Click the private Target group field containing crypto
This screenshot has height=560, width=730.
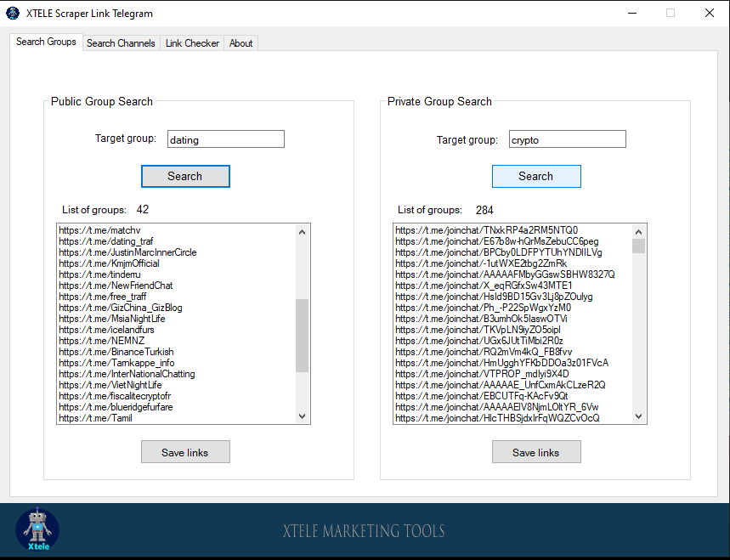[568, 139]
